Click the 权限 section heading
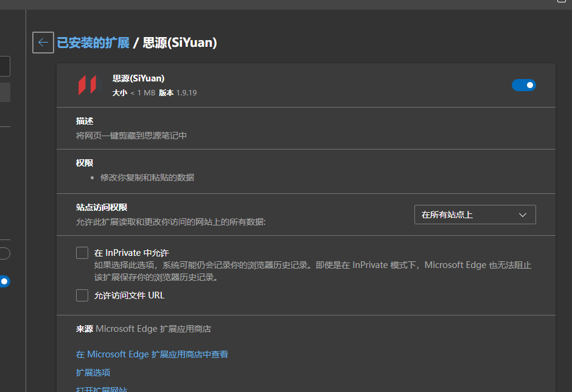The image size is (572, 392). coord(84,163)
